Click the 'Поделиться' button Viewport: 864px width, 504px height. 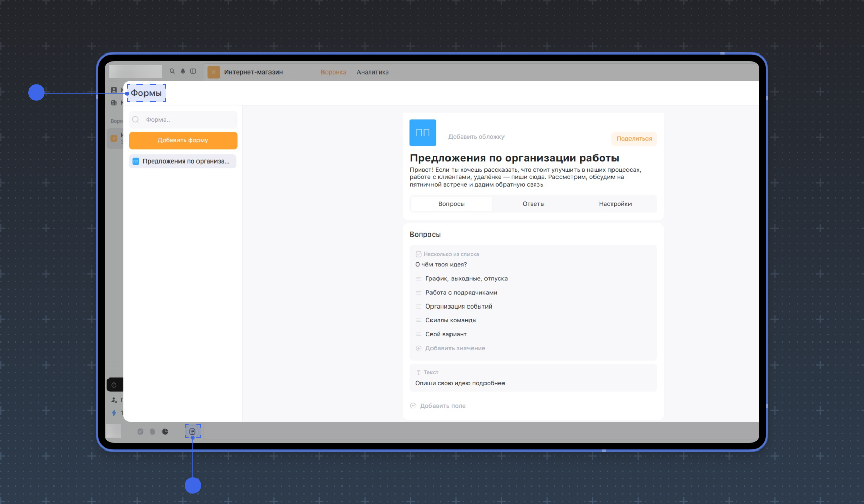point(634,139)
